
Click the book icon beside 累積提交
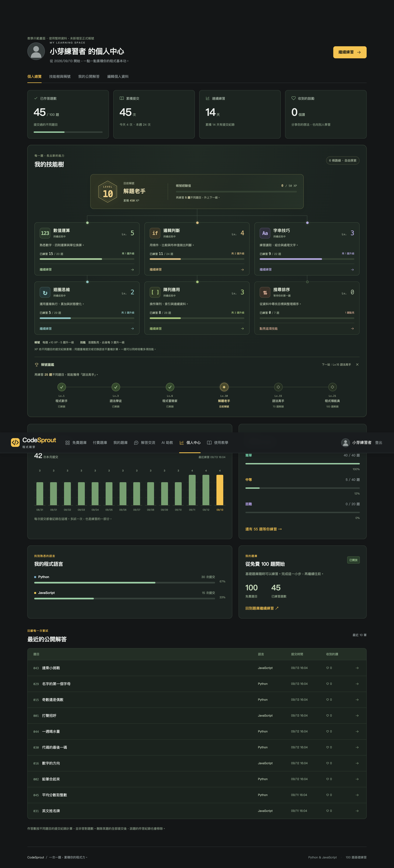click(122, 98)
